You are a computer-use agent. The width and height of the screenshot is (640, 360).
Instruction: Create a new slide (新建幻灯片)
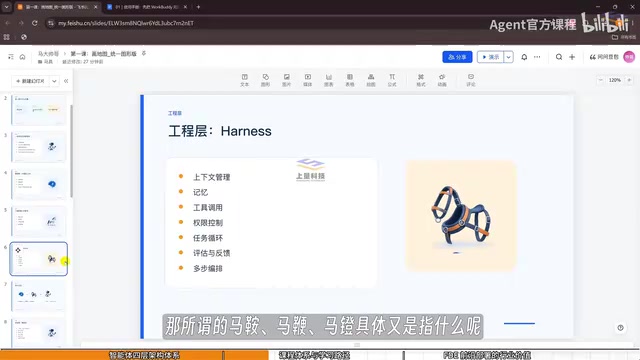pos(31,81)
